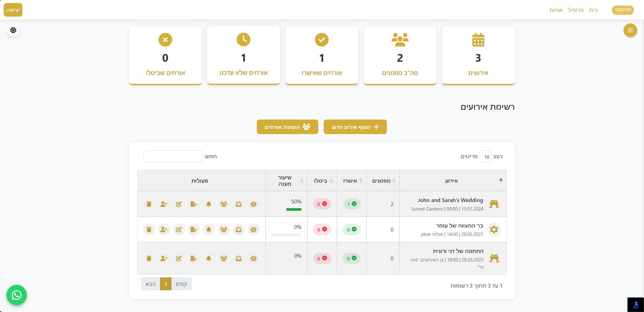Click the הוסף אירוע חדש button
This screenshot has height=312, width=644.
click(355, 127)
